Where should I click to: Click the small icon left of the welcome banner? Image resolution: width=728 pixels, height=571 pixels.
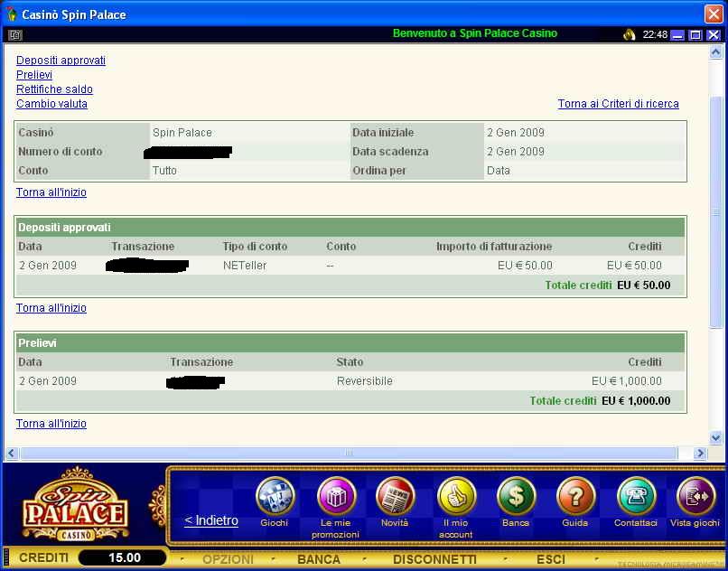click(15, 35)
